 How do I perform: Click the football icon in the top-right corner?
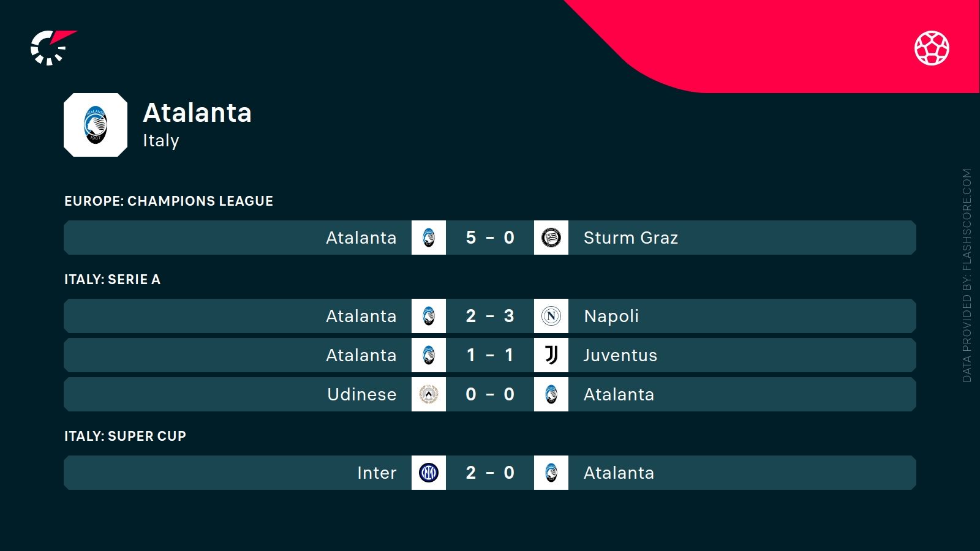point(932,48)
